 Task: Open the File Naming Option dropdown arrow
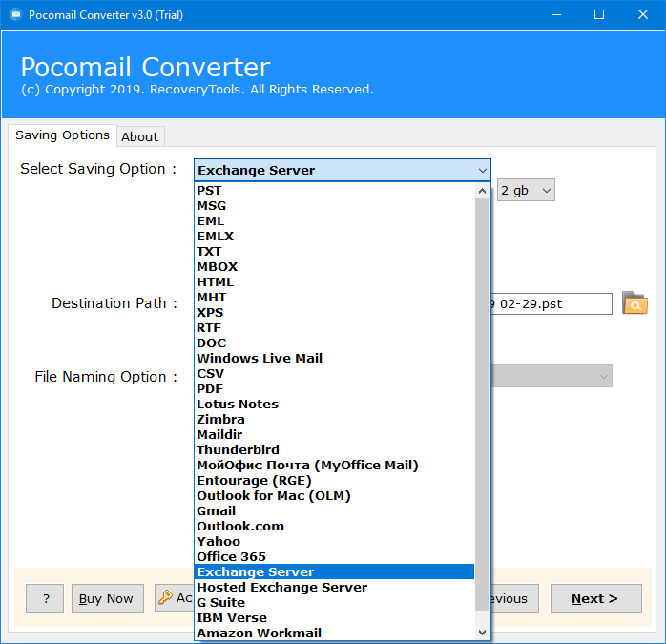603,376
